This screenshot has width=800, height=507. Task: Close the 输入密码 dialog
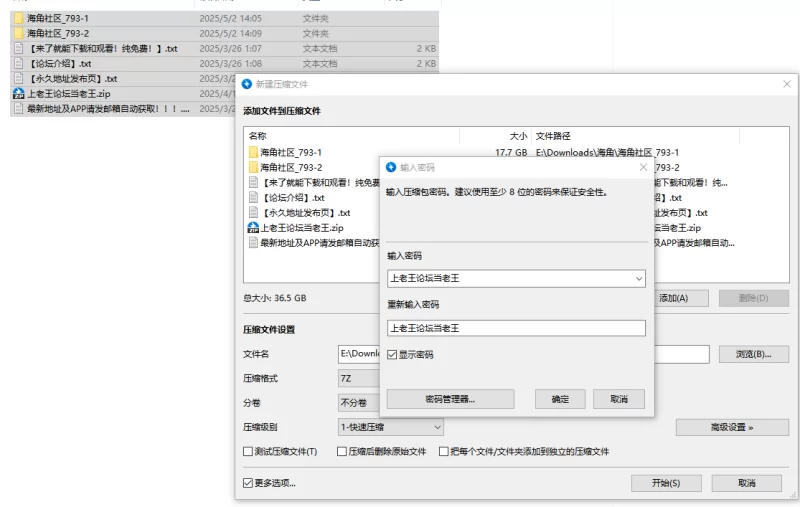(643, 167)
